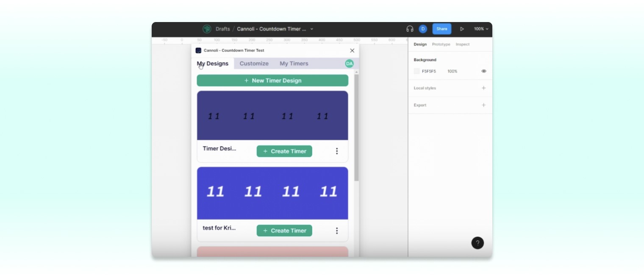
Task: Add an export setting with plus icon
Action: coord(483,105)
